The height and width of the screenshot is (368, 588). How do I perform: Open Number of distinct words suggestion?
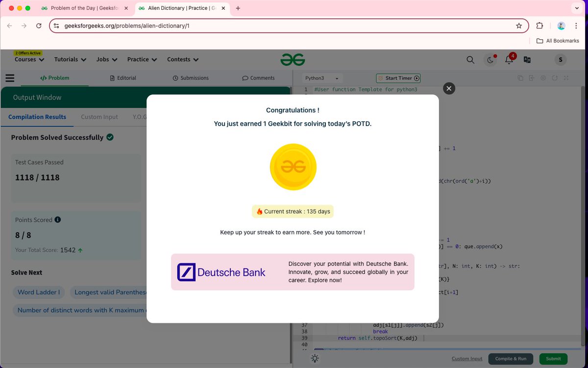[x=79, y=310]
